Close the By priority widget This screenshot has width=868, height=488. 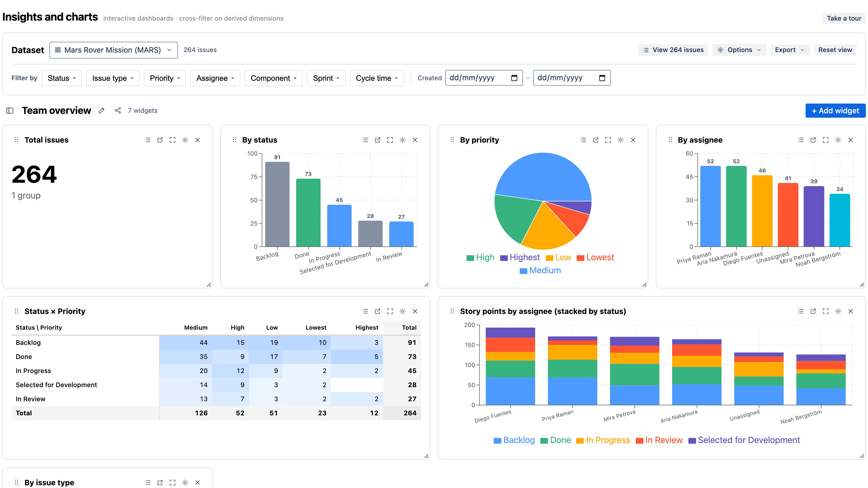(633, 140)
